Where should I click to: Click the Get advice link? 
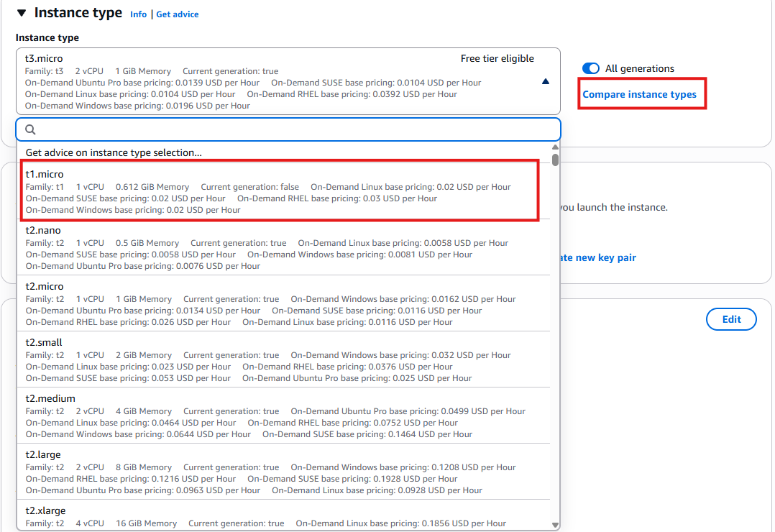click(178, 14)
